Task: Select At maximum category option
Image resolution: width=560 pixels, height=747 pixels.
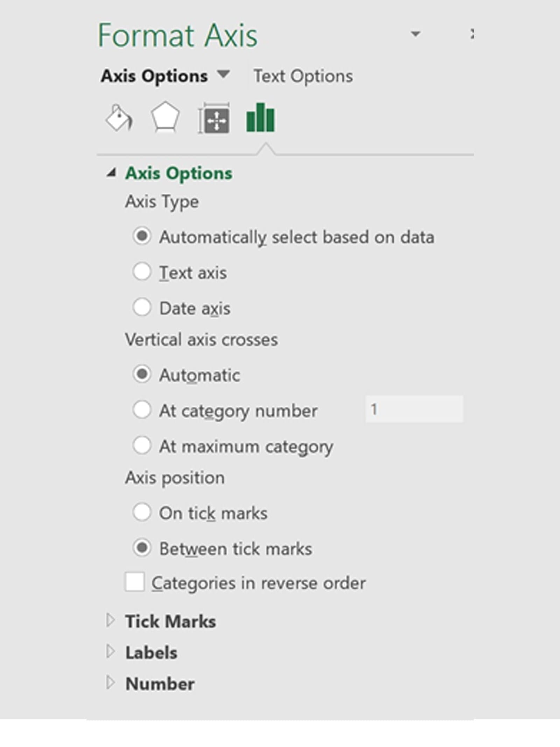Action: coord(142,445)
